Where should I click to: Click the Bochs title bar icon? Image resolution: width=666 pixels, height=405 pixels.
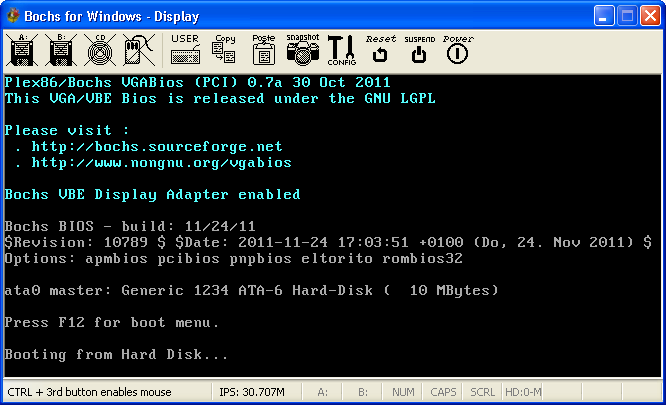(14, 16)
